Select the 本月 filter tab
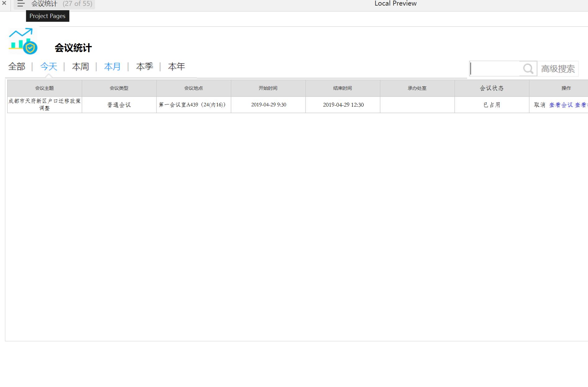The image size is (588, 387). click(x=112, y=67)
